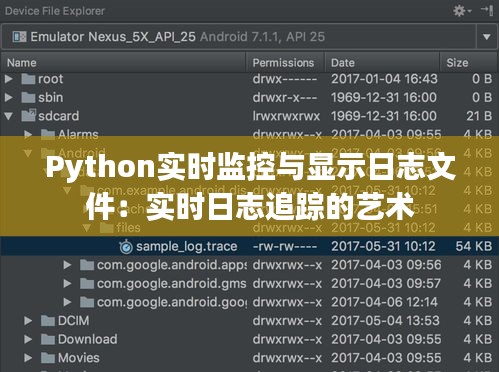Click the drwx------ permissions of root
This screenshot has height=372, width=499.
(285, 79)
